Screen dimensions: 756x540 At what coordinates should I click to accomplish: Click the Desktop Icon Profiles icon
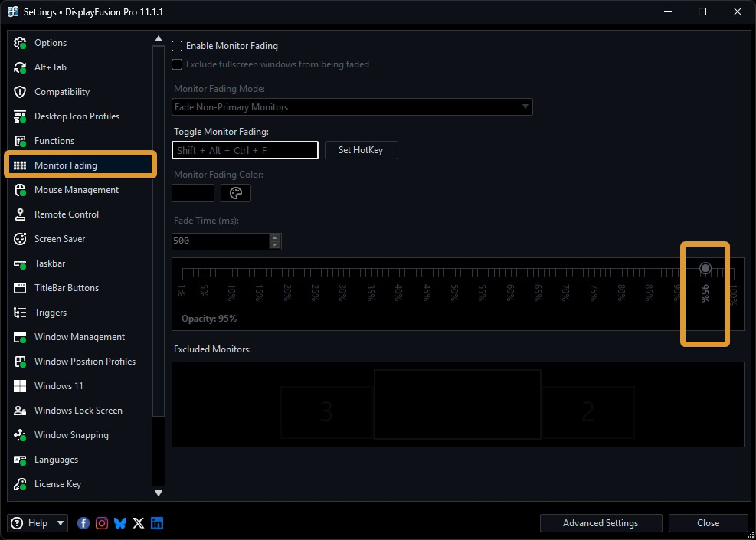[20, 116]
